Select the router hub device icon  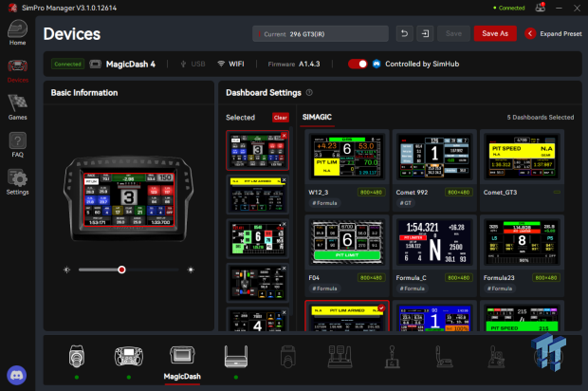[x=236, y=356]
